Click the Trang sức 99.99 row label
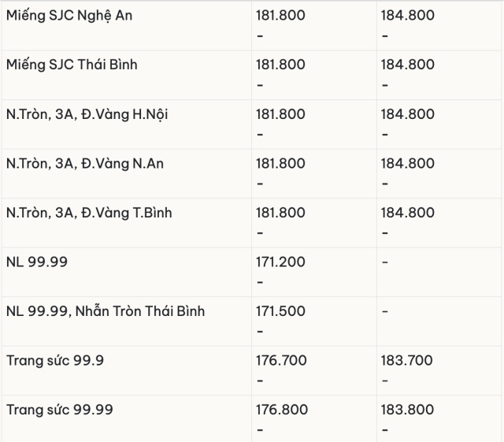Image resolution: width=504 pixels, height=442 pixels. (59, 410)
